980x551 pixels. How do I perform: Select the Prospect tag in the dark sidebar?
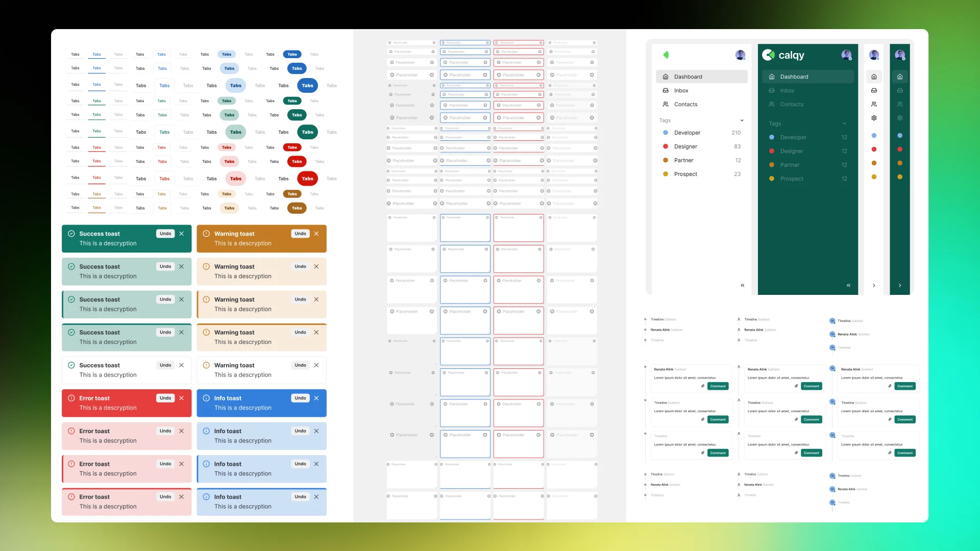click(808, 179)
